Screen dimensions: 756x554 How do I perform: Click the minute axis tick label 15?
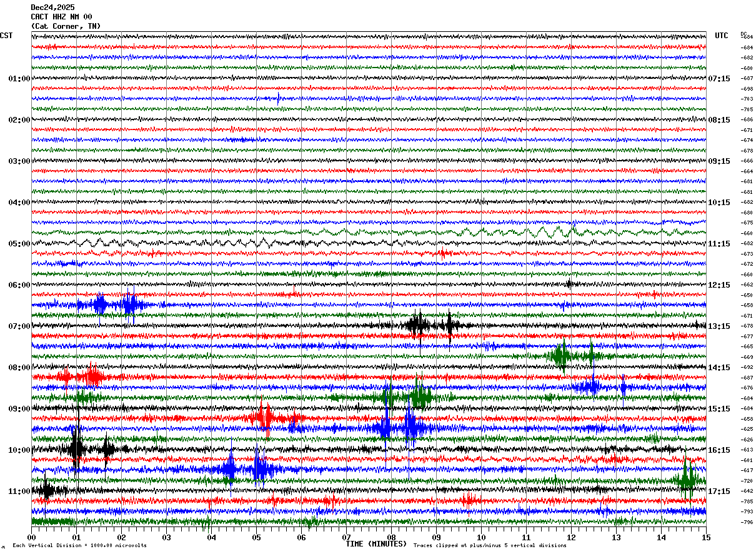(706, 537)
